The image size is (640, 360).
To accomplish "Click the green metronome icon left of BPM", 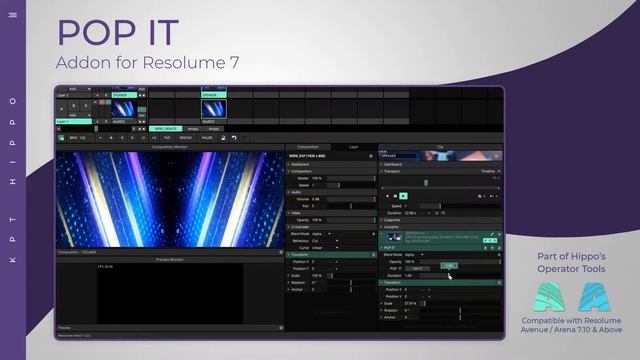I will tap(61, 138).
